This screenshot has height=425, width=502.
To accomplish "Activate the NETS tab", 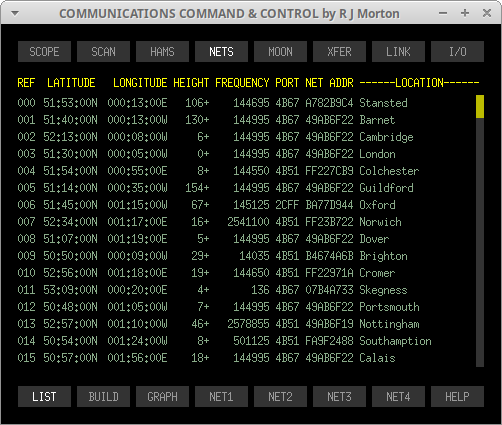I will point(221,52).
